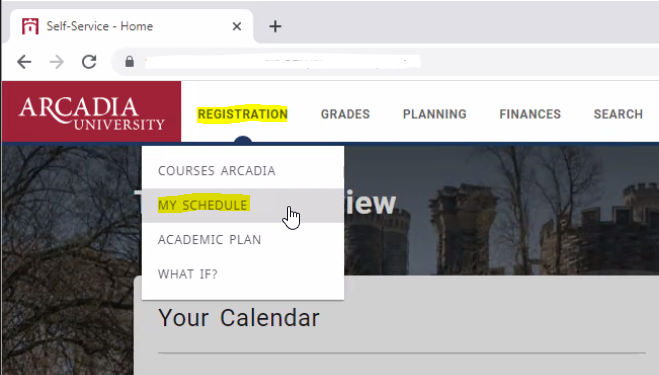The image size is (659, 375).
Task: Open the Planning menu
Action: pos(435,114)
